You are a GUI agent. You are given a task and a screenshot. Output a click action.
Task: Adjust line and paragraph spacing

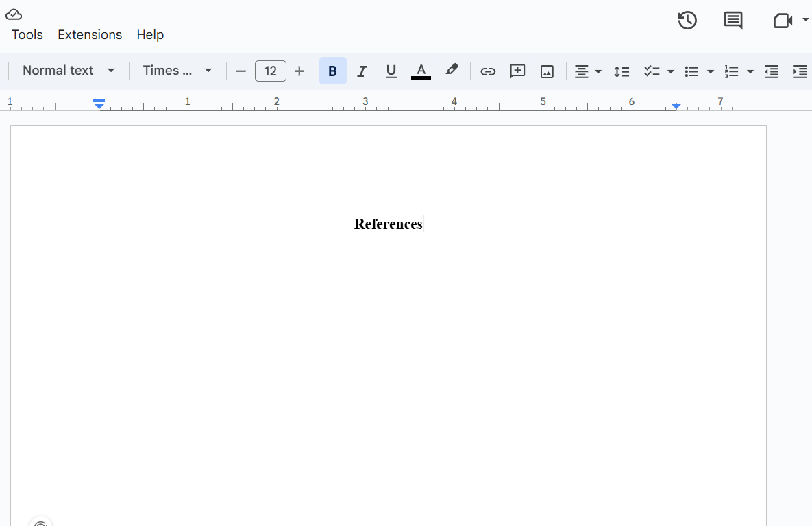point(622,71)
